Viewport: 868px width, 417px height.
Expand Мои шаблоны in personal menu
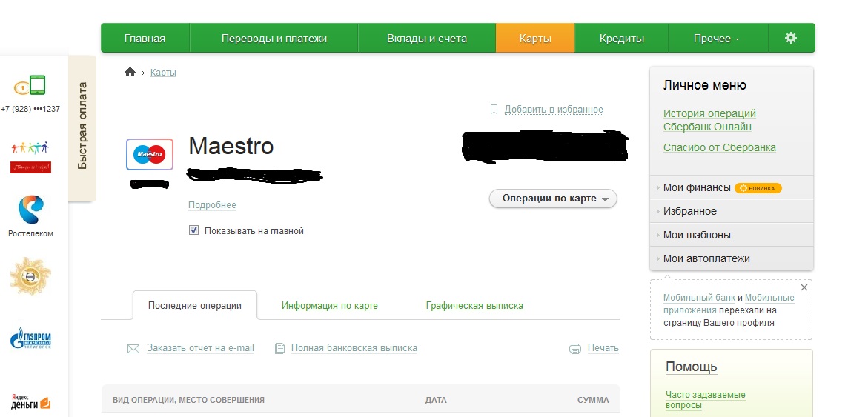pyautogui.click(x=697, y=235)
